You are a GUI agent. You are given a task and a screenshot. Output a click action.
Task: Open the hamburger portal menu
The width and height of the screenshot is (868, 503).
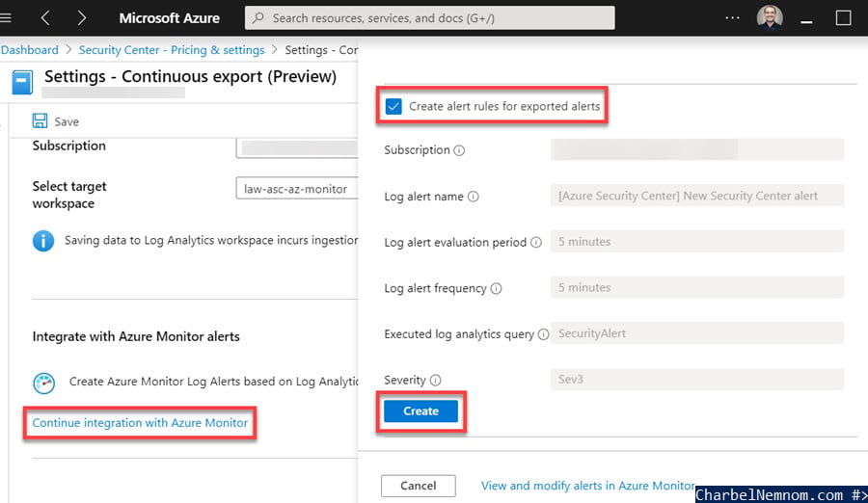tap(5, 17)
